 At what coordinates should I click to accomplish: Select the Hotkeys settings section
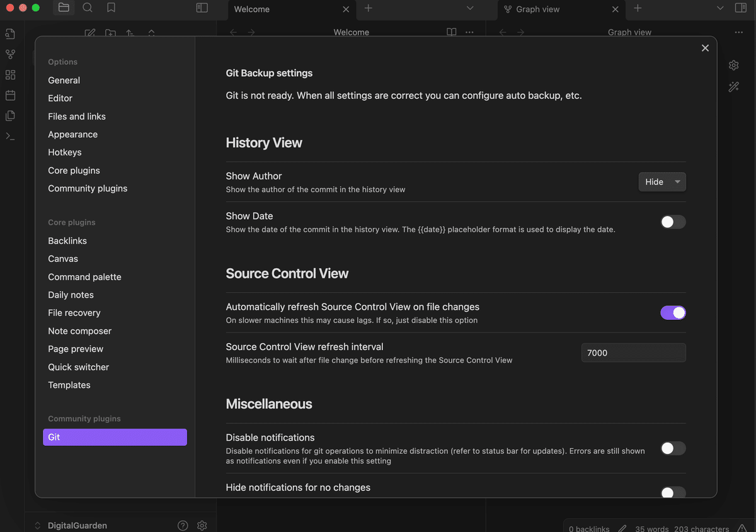click(x=65, y=152)
